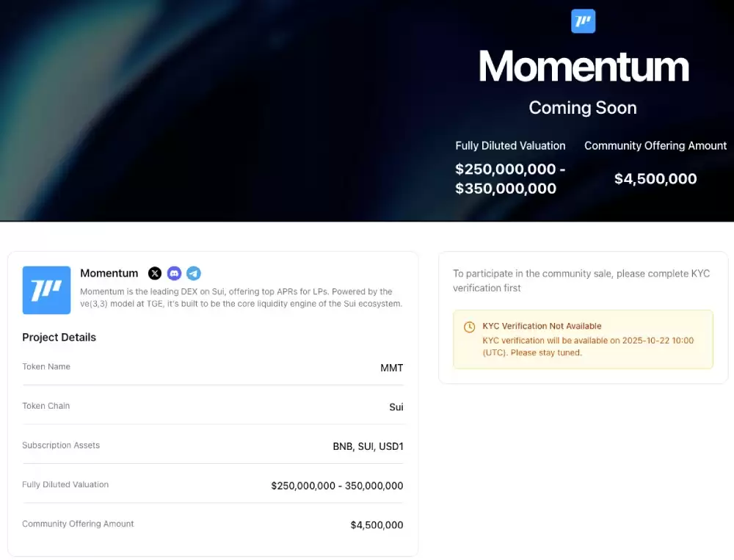This screenshot has width=734, height=560.
Task: Click the Project Details section heading
Action: 59,337
